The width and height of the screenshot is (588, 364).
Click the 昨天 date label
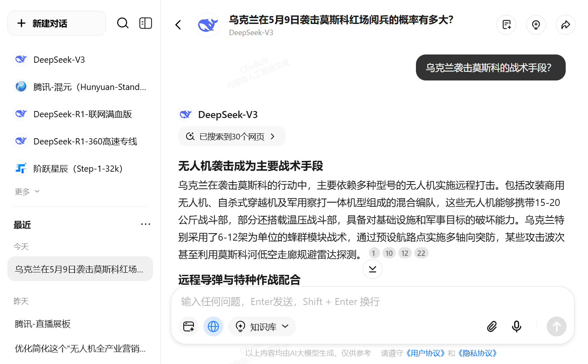coord(21,301)
